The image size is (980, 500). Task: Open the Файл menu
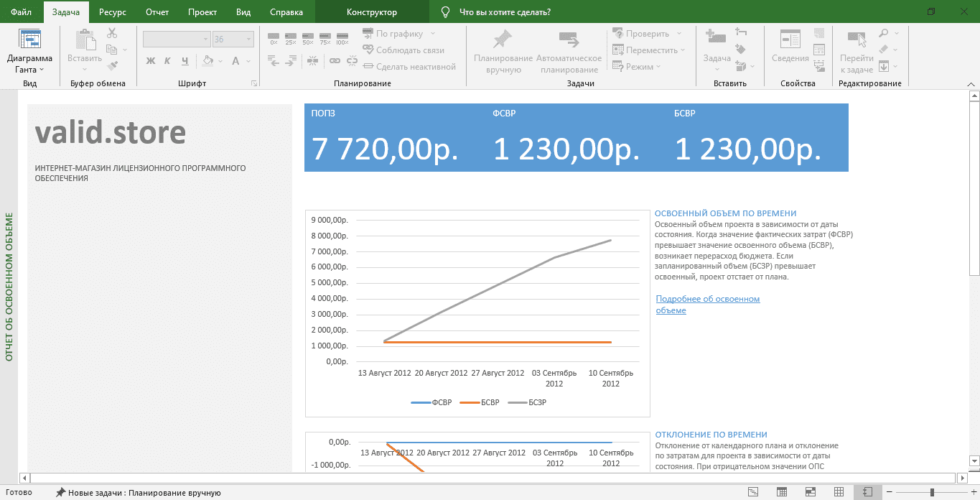[x=21, y=12]
